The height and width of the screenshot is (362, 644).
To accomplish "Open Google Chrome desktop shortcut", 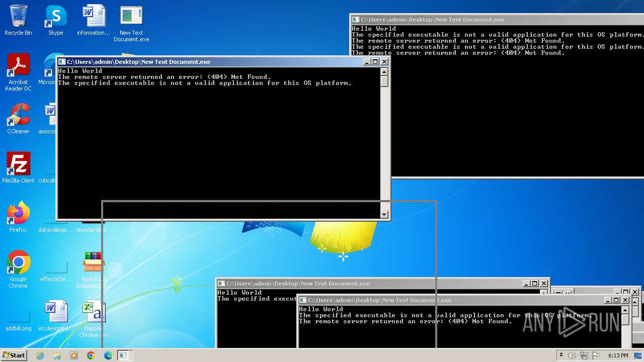I will (x=18, y=269).
